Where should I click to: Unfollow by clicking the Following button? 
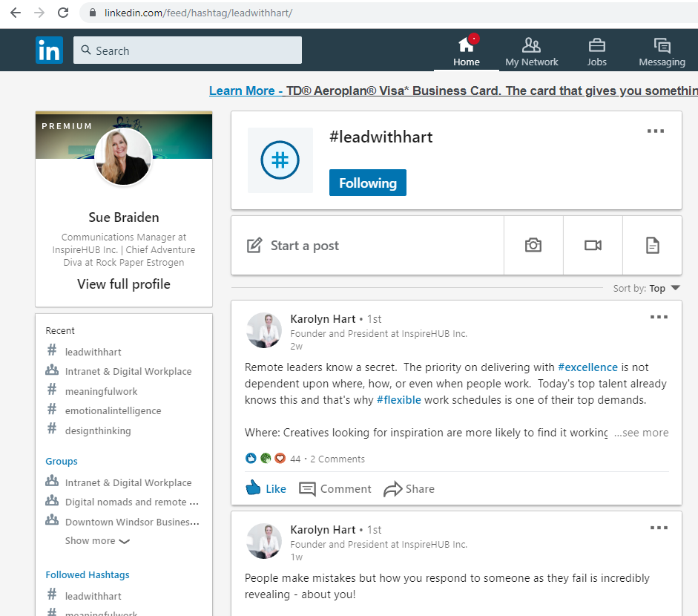tap(367, 182)
